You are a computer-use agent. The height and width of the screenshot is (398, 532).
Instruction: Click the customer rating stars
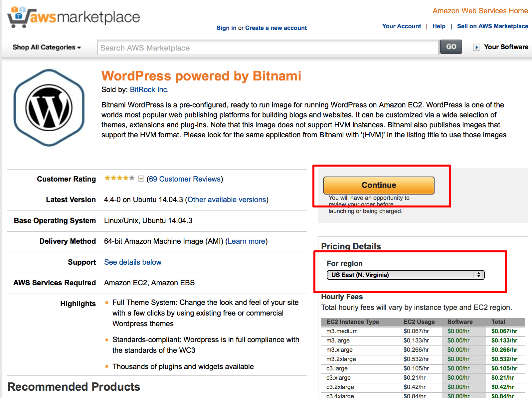(119, 178)
